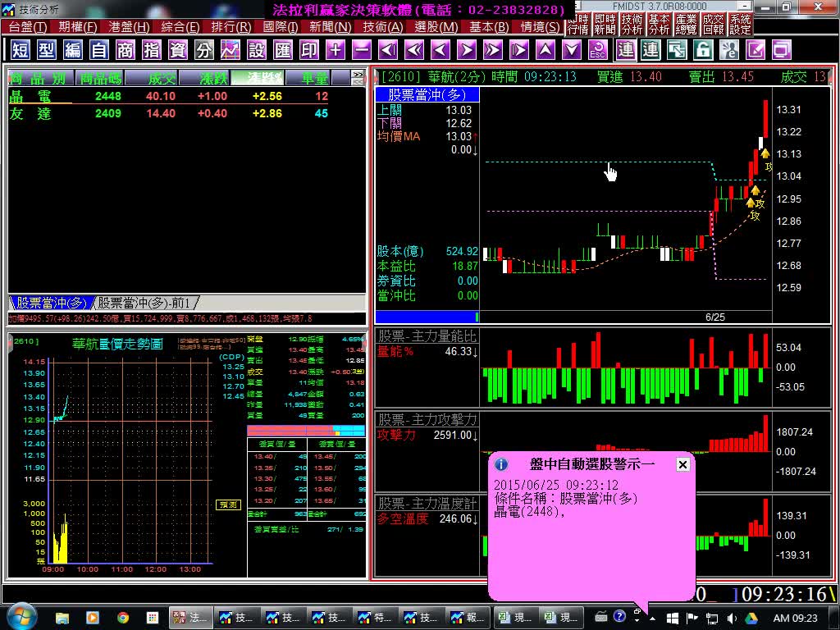The height and width of the screenshot is (630, 840).
Task: Click the double-left rewind arrow icon
Action: point(413,50)
